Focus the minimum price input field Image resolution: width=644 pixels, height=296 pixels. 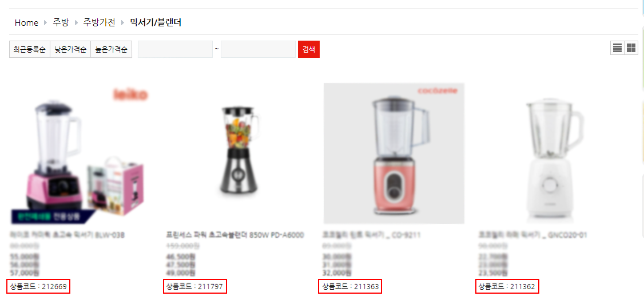tap(176, 49)
